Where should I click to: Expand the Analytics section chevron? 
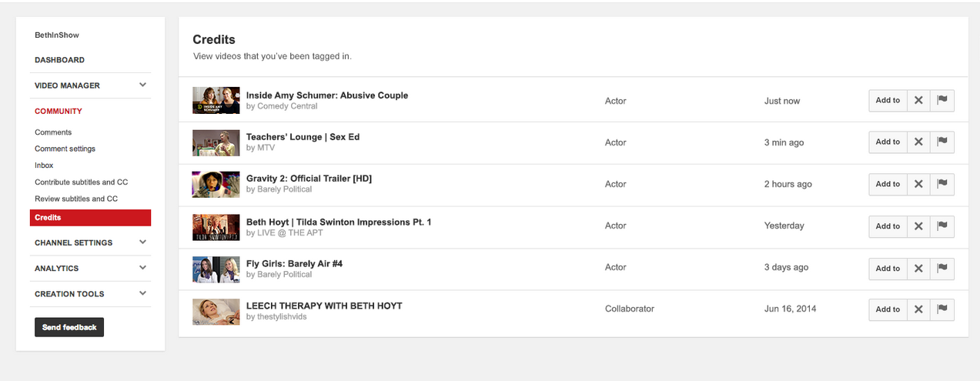point(142,268)
